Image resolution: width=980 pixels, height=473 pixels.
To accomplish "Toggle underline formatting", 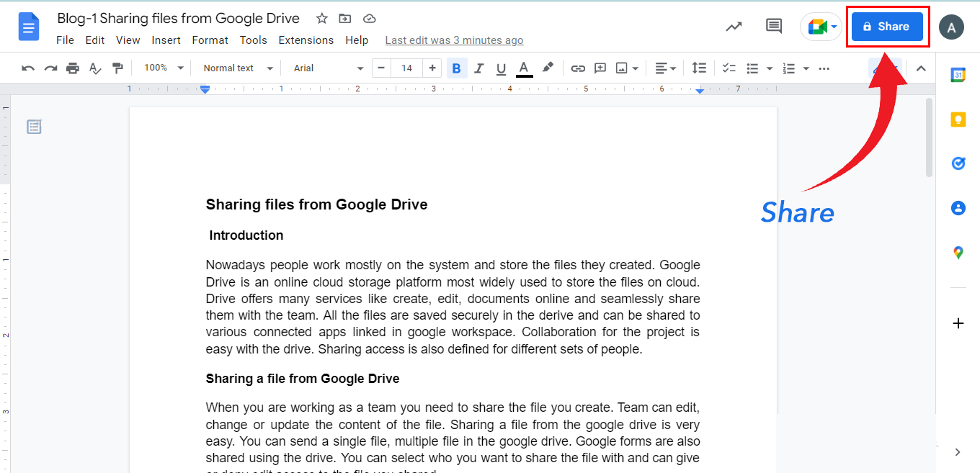I will 502,68.
